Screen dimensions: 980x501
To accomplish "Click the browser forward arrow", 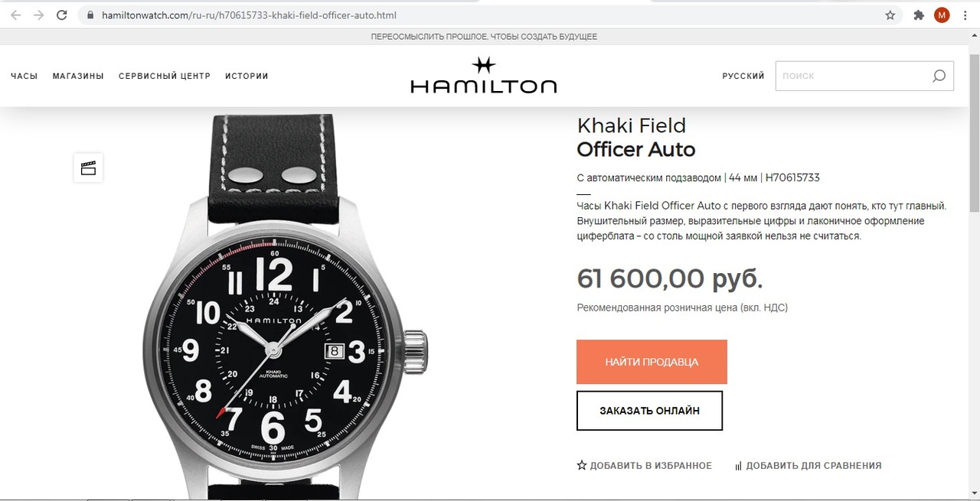I will tap(38, 15).
